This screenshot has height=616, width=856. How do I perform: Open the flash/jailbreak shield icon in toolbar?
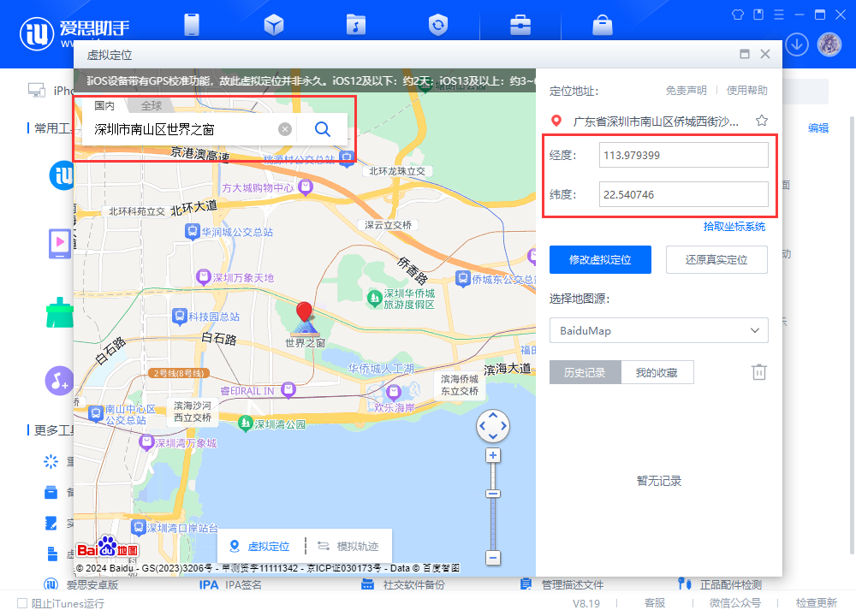coord(437,25)
